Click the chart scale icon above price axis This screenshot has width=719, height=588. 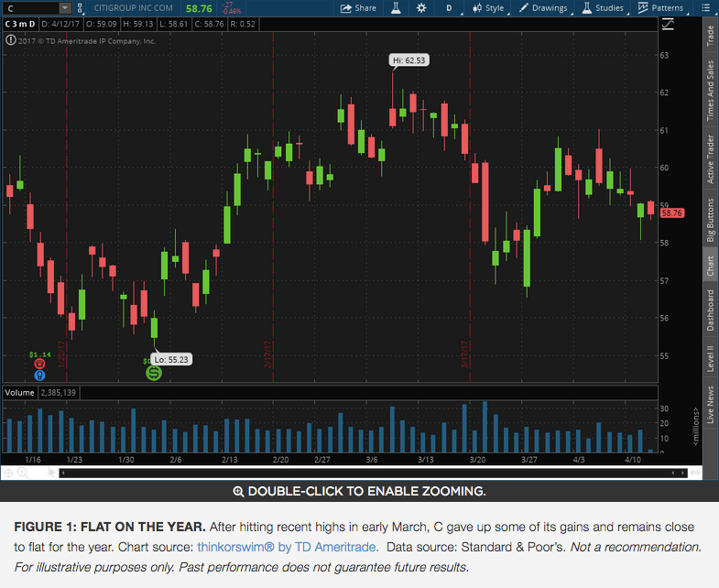[x=668, y=25]
